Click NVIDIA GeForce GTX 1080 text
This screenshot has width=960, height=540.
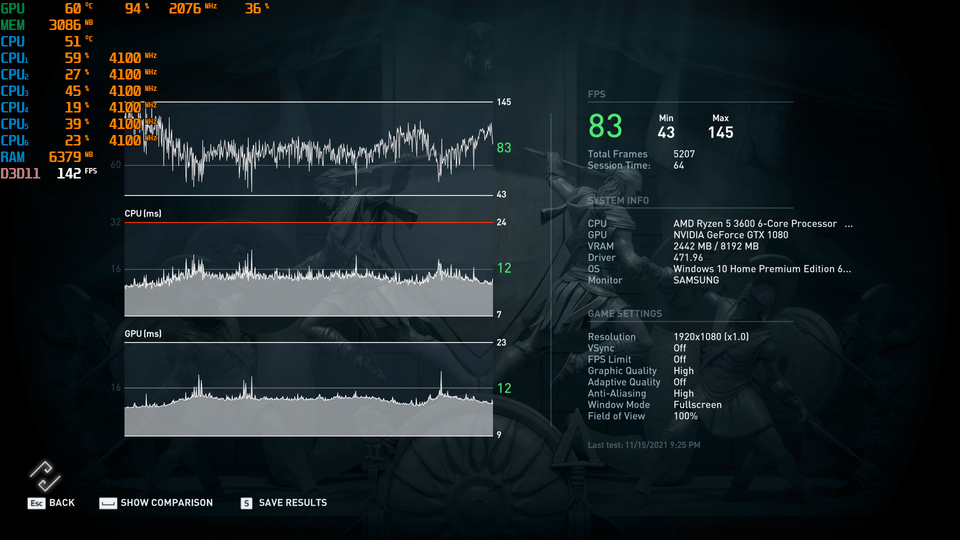coord(731,235)
